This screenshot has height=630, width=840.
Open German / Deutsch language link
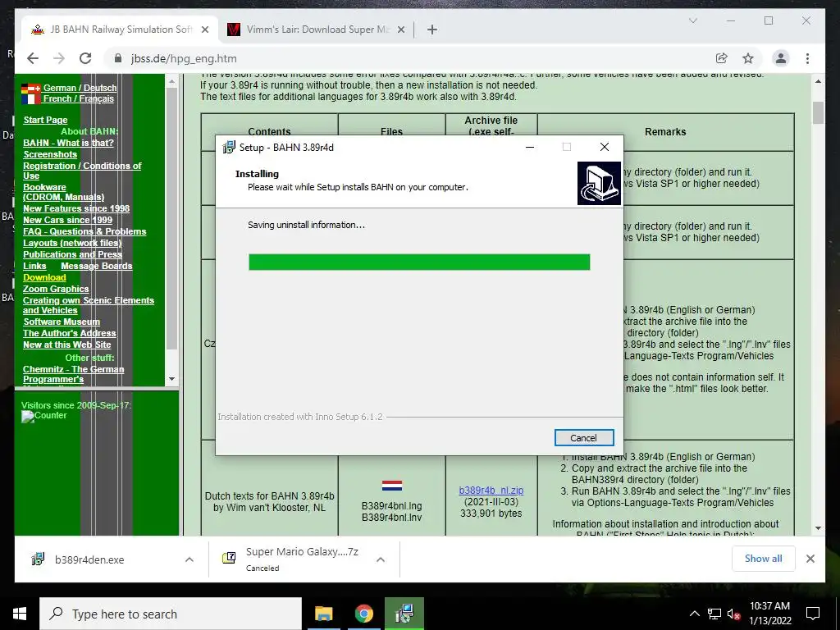point(80,88)
